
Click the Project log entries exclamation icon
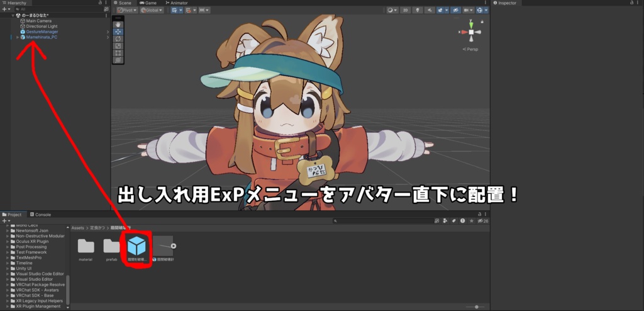462,221
